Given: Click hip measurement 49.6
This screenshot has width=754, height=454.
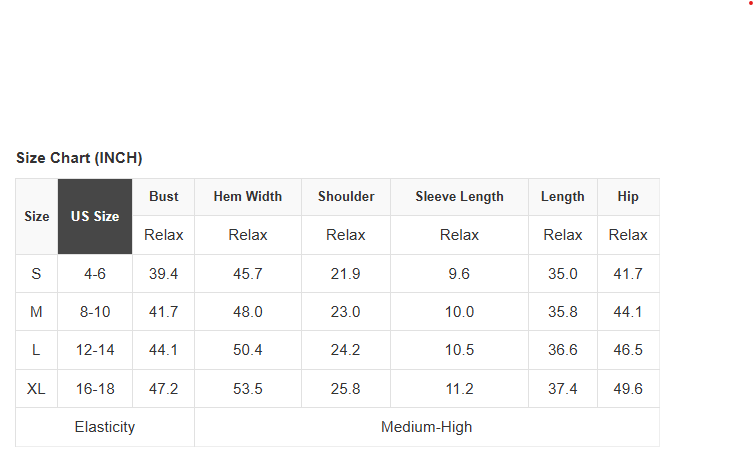Looking at the screenshot, I should (628, 389).
